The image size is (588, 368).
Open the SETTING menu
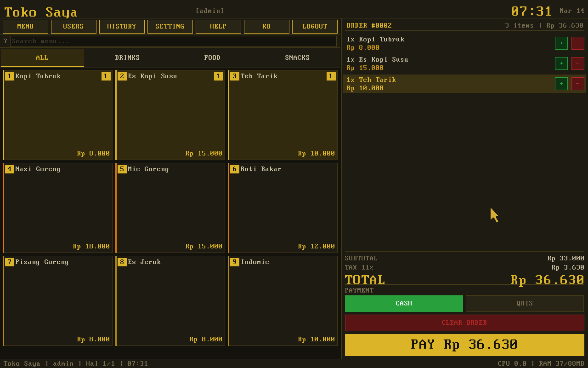tap(170, 26)
